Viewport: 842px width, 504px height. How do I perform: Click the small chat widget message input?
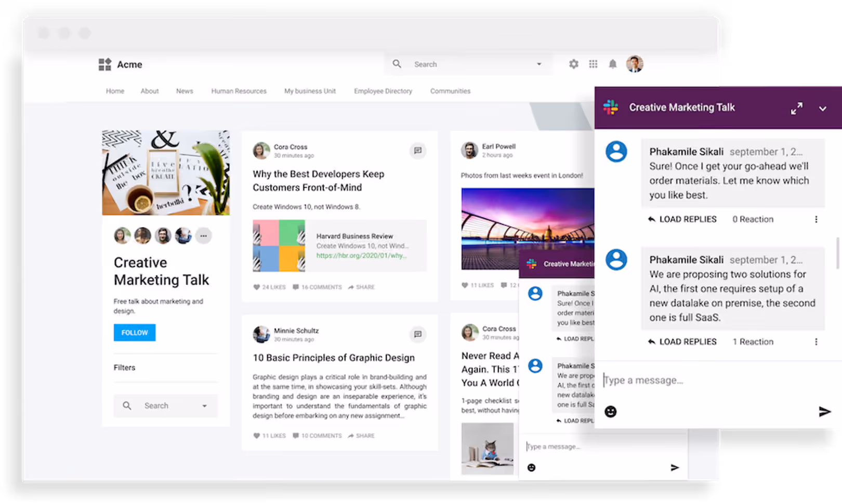[x=603, y=446]
